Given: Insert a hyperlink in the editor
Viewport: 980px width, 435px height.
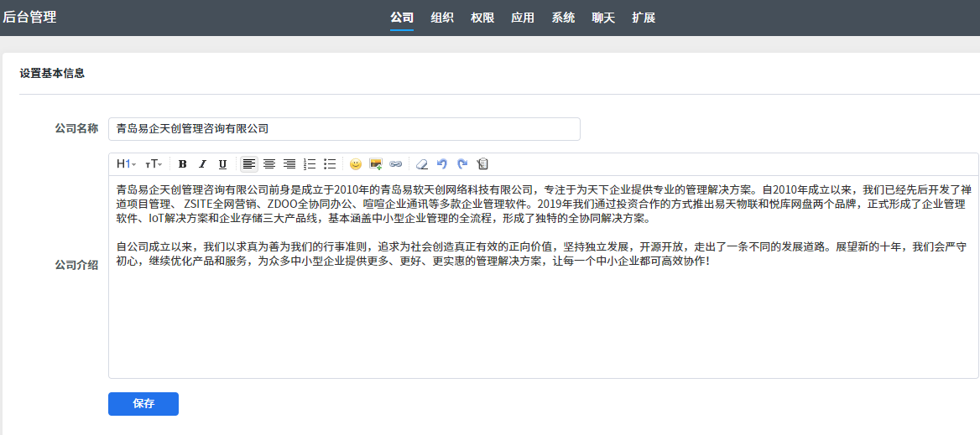Looking at the screenshot, I should click(396, 164).
